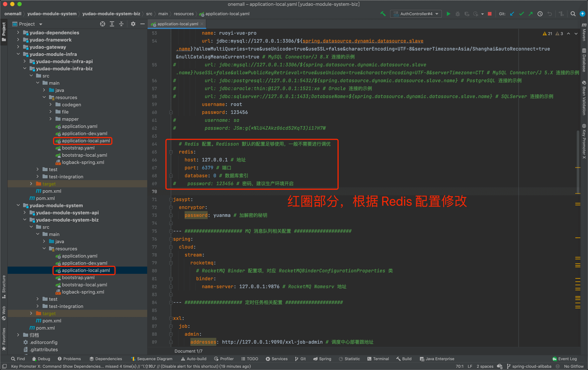Run AuthController#4 with the green play icon
The image size is (588, 370).
pyautogui.click(x=448, y=14)
